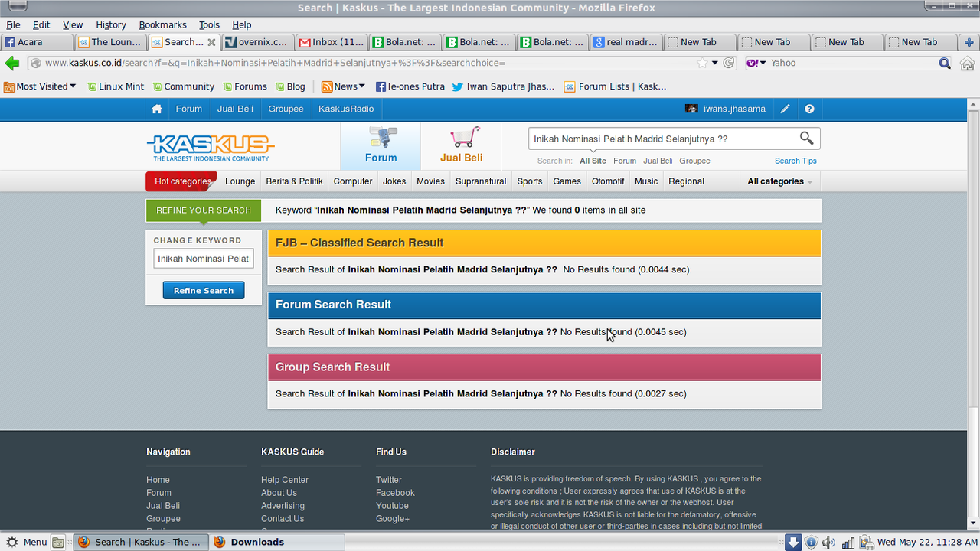Click the update shield tray icon
The image size is (980, 551).
[812, 542]
